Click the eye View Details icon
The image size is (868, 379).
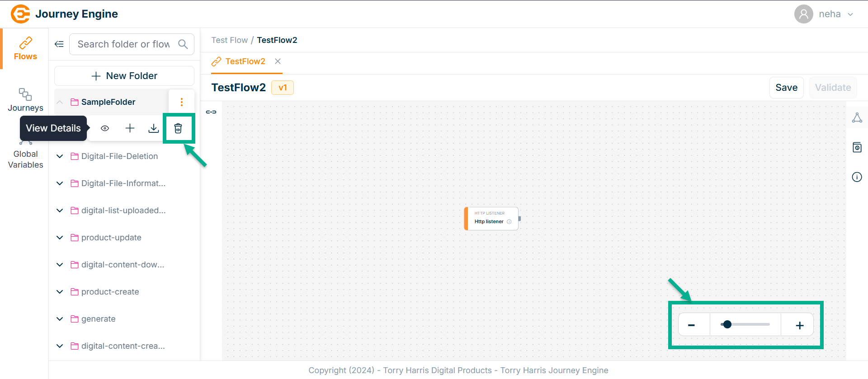pyautogui.click(x=105, y=128)
